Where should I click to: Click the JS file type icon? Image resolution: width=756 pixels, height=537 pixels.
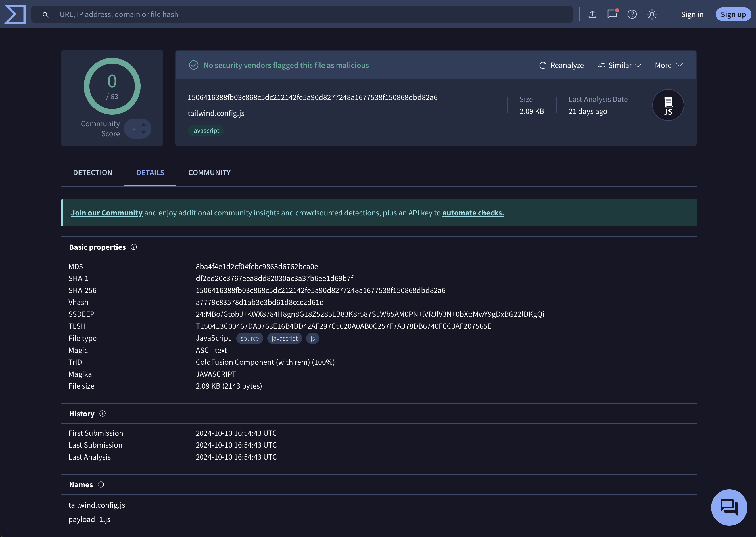click(x=668, y=105)
